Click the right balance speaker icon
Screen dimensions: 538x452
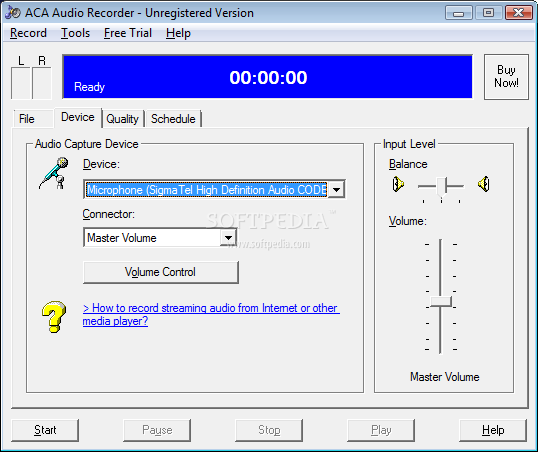click(484, 184)
